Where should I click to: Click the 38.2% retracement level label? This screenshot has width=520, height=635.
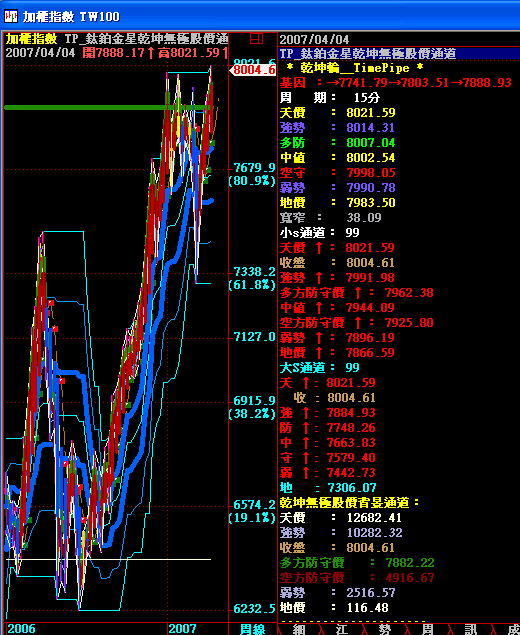tap(252, 414)
